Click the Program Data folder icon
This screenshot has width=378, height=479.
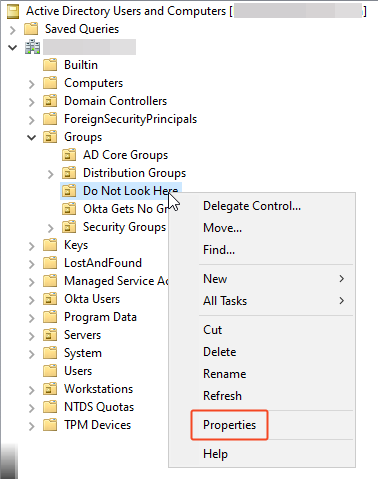[50, 317]
